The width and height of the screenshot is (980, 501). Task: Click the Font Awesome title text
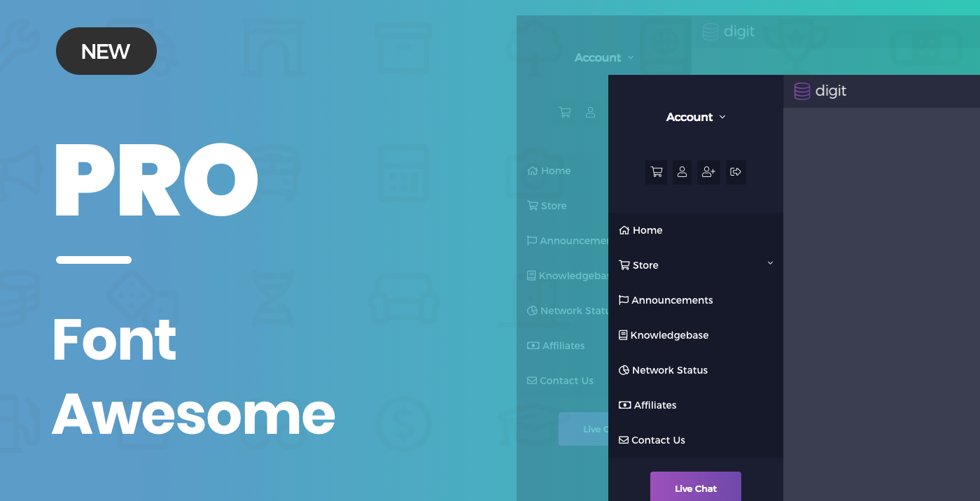coord(194,378)
